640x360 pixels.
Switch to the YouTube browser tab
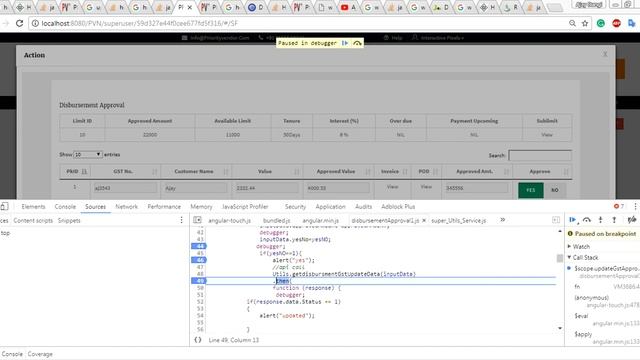pos(348,7)
